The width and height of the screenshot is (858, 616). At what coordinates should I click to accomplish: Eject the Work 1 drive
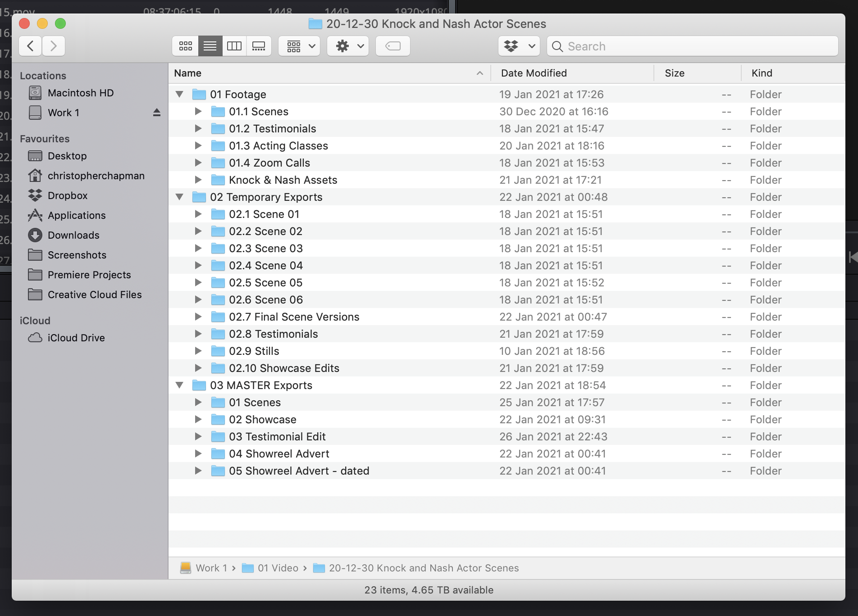(157, 113)
